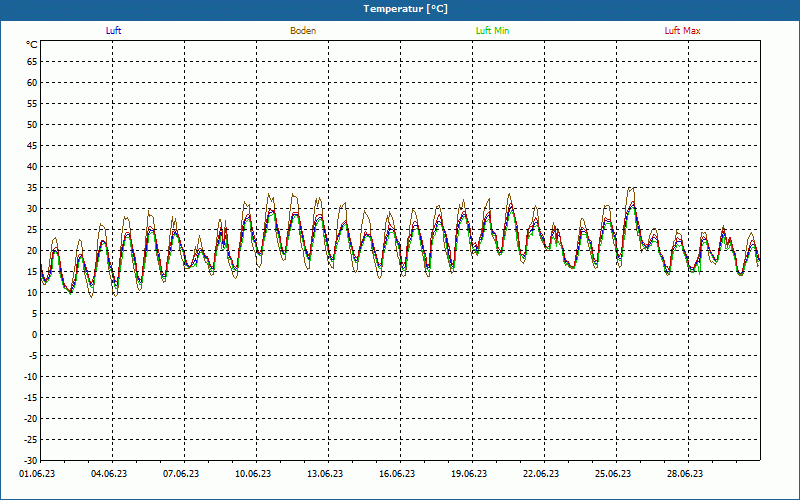Click the -25 y-axis value
Image resolution: width=800 pixels, height=500 pixels.
coord(31,439)
